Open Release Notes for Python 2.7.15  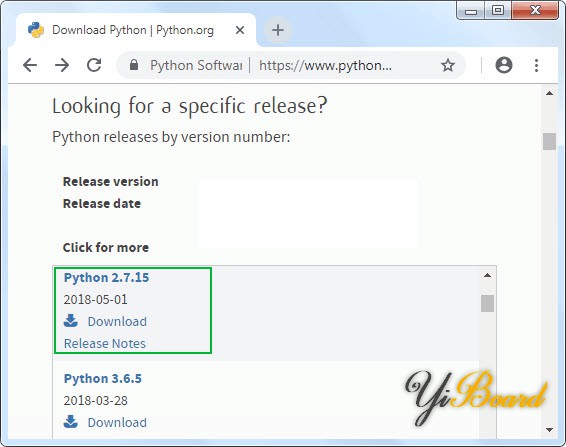(x=105, y=343)
